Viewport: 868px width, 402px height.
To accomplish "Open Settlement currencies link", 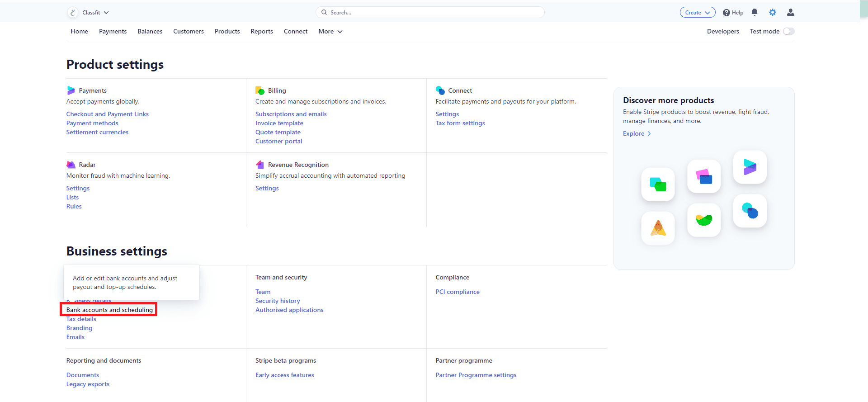I will pos(97,132).
